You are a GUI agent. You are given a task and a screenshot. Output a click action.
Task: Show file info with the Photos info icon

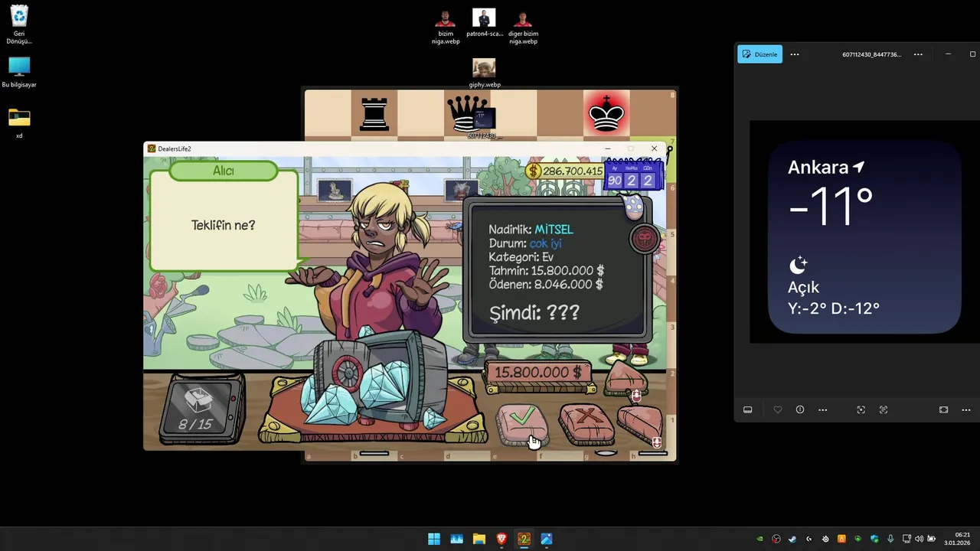[800, 409]
